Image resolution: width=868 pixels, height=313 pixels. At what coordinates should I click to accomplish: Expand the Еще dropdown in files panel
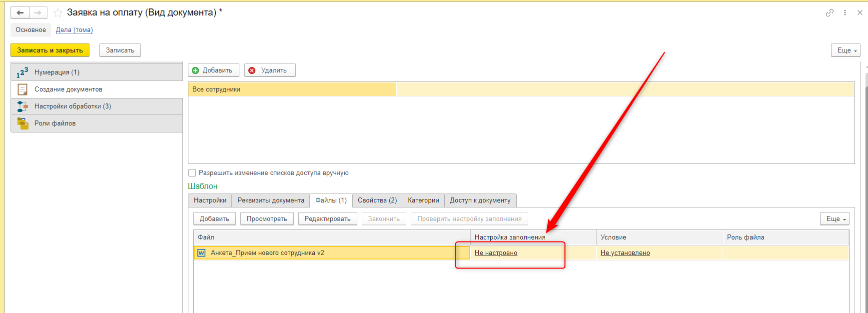[835, 219]
